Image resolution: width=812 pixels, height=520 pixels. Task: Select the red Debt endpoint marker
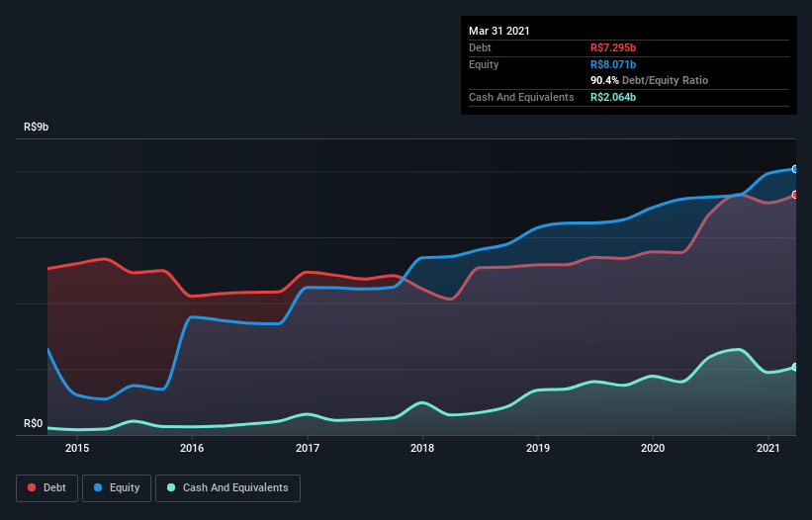795,195
